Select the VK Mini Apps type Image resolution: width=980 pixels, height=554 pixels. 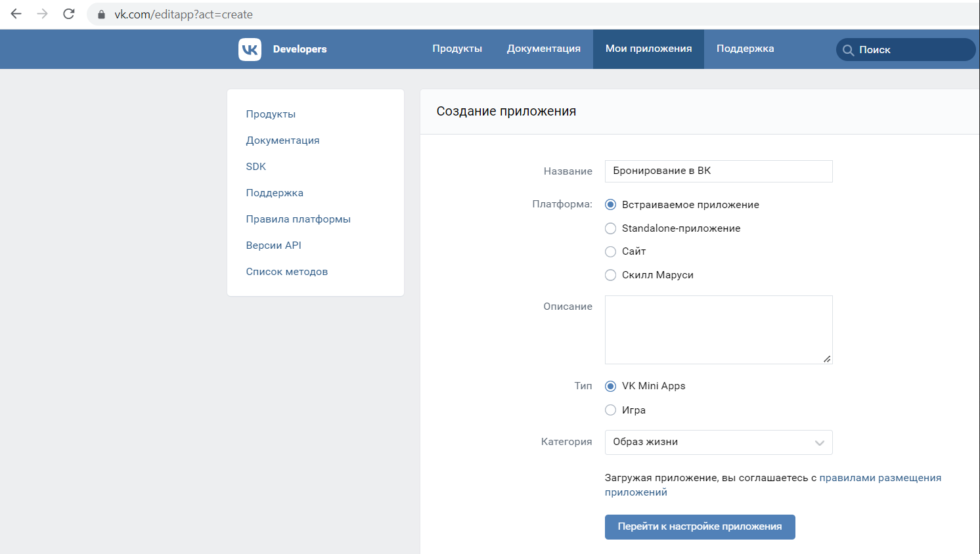pyautogui.click(x=610, y=386)
